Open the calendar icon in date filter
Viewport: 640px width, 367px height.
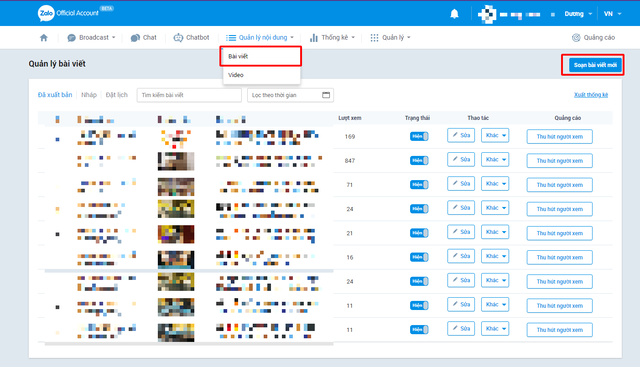[326, 95]
